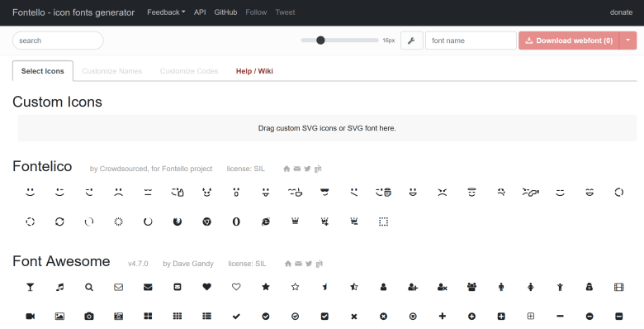Expand the Download webfont arrow dropdown

click(628, 41)
